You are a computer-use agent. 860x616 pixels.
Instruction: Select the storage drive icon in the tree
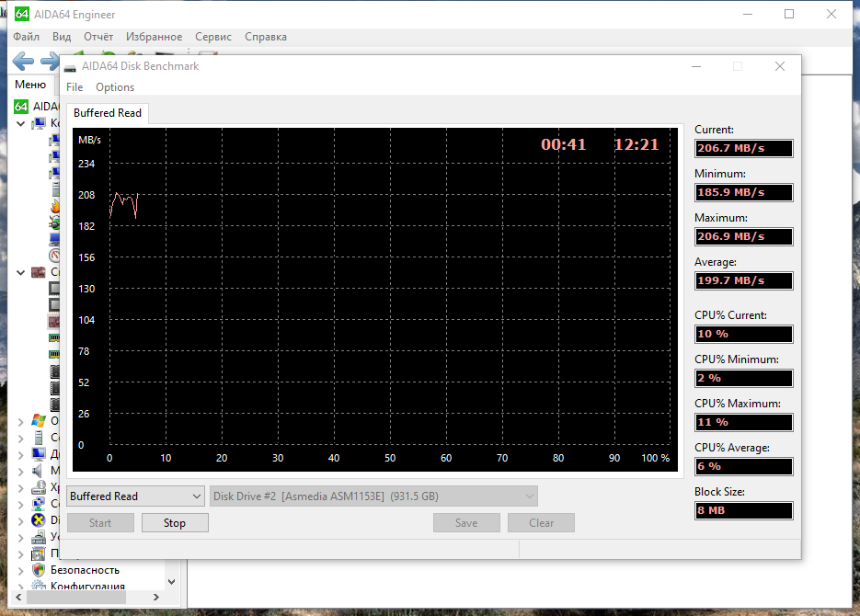(39, 487)
